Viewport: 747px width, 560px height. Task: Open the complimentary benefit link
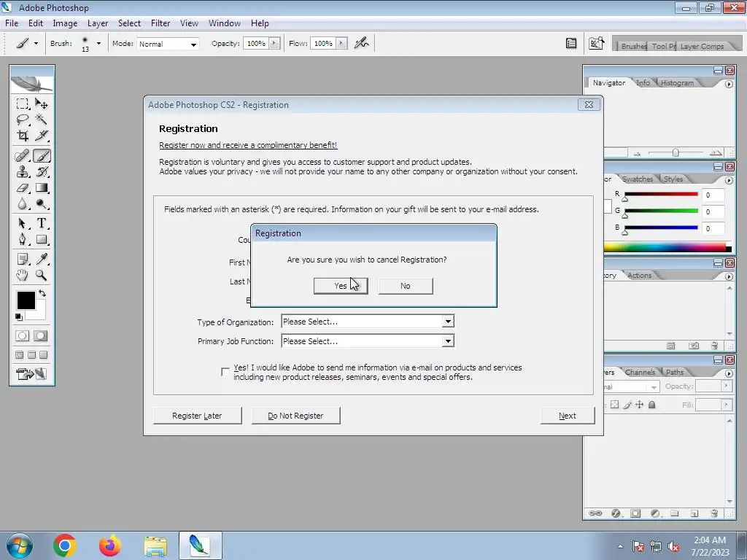[x=248, y=145]
